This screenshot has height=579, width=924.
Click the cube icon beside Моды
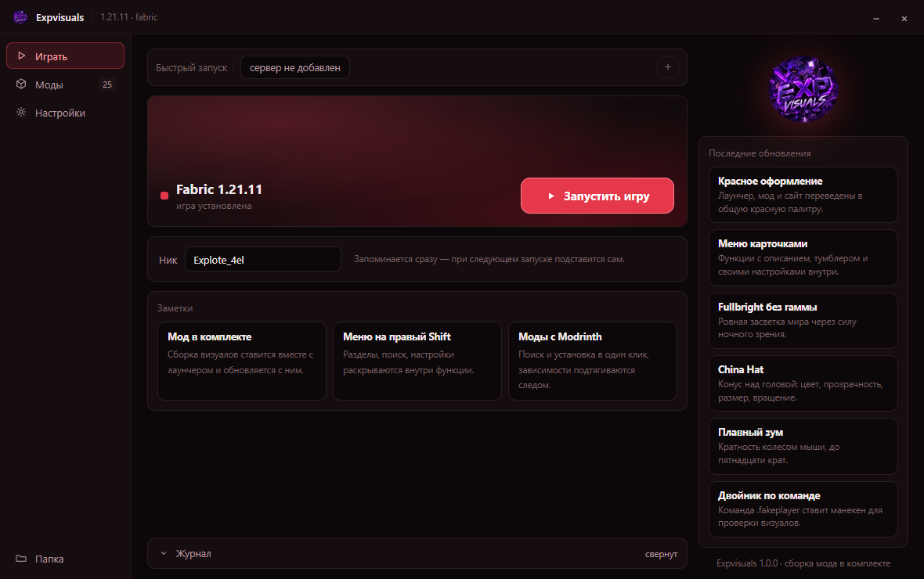[x=21, y=84]
